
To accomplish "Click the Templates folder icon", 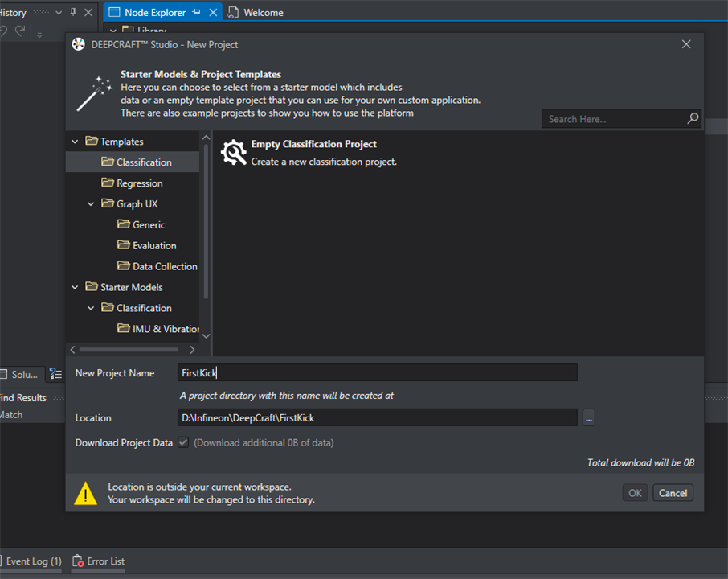I will point(92,141).
